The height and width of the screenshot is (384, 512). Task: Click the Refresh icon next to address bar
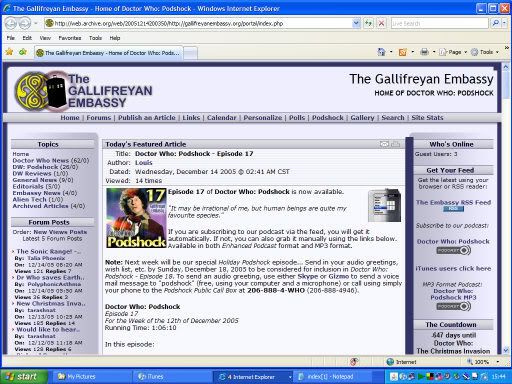pyautogui.click(x=368, y=23)
